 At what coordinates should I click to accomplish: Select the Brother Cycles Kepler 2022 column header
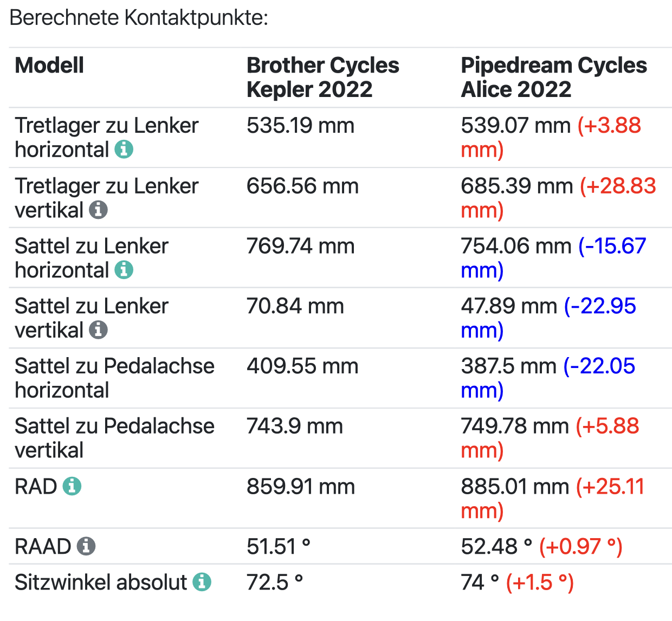coord(322,77)
